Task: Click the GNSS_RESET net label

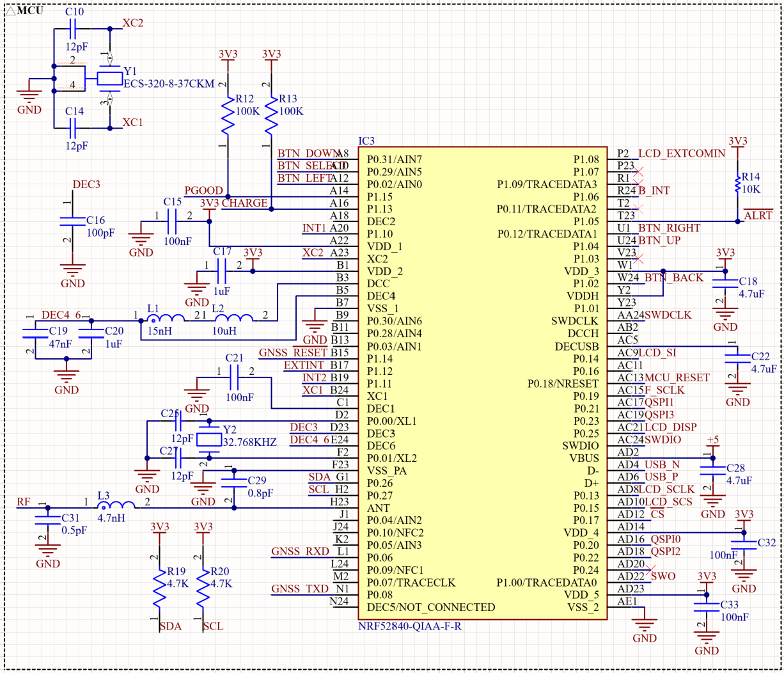Action: (x=293, y=352)
